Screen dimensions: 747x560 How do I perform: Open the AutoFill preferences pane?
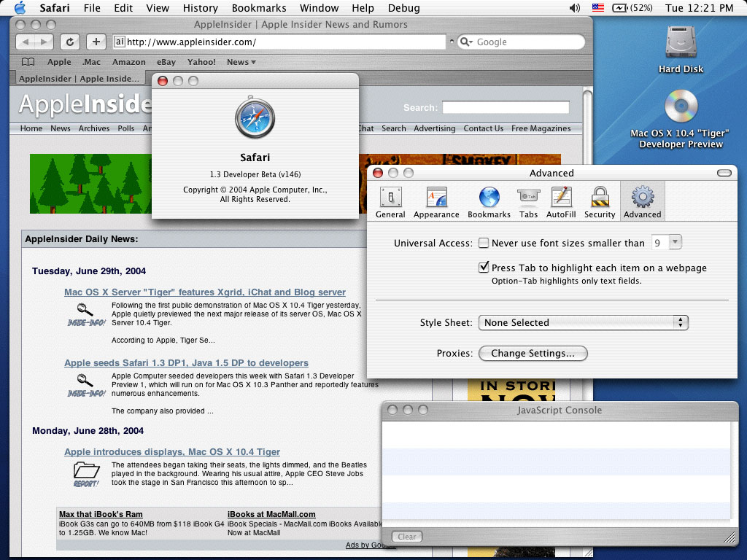click(560, 202)
